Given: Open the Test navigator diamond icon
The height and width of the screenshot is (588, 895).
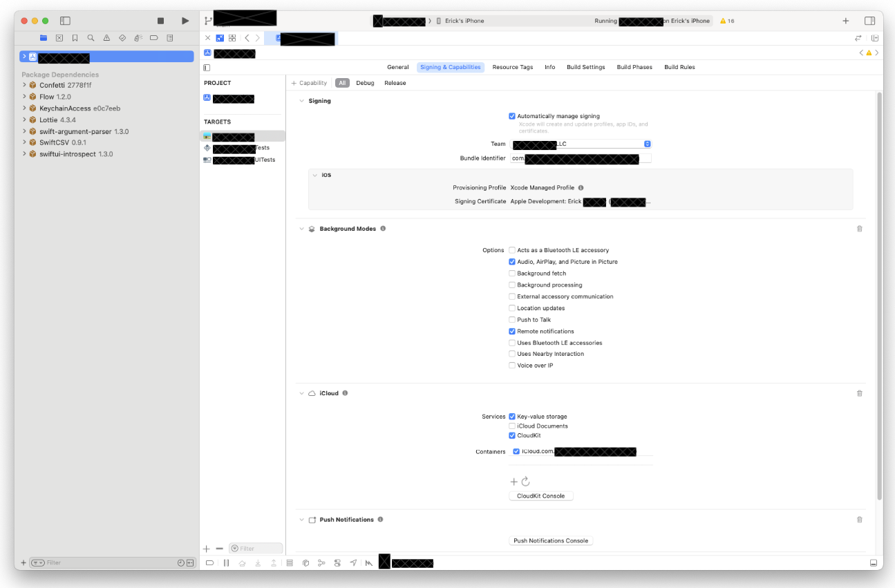Looking at the screenshot, I should tap(122, 38).
